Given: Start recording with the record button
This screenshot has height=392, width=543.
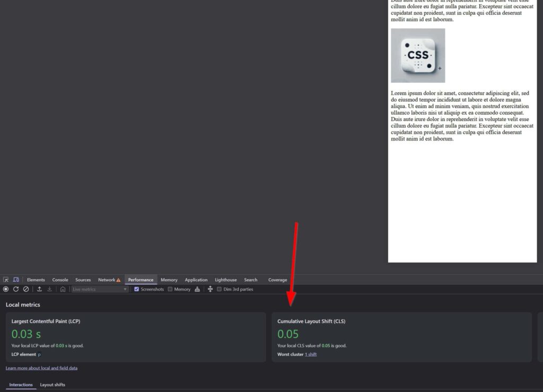Looking at the screenshot, I should point(6,289).
